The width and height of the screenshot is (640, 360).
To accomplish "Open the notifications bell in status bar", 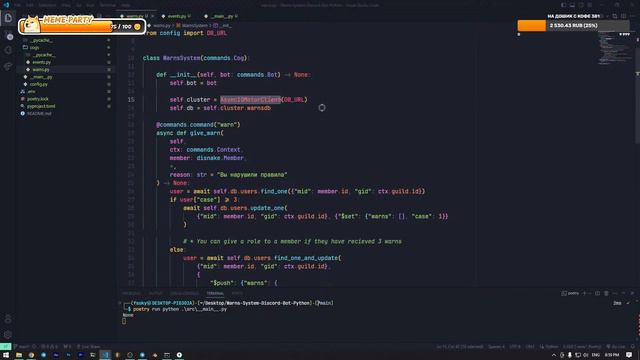I will click(633, 347).
